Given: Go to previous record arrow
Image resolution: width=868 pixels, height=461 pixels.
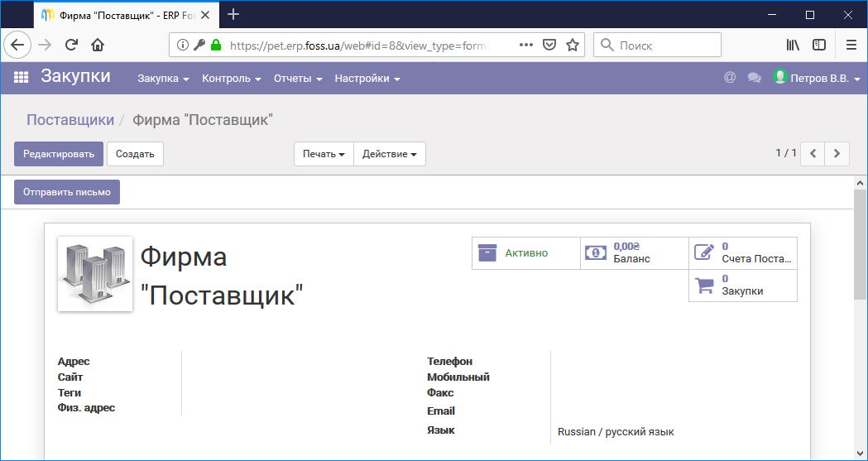Looking at the screenshot, I should click(813, 154).
